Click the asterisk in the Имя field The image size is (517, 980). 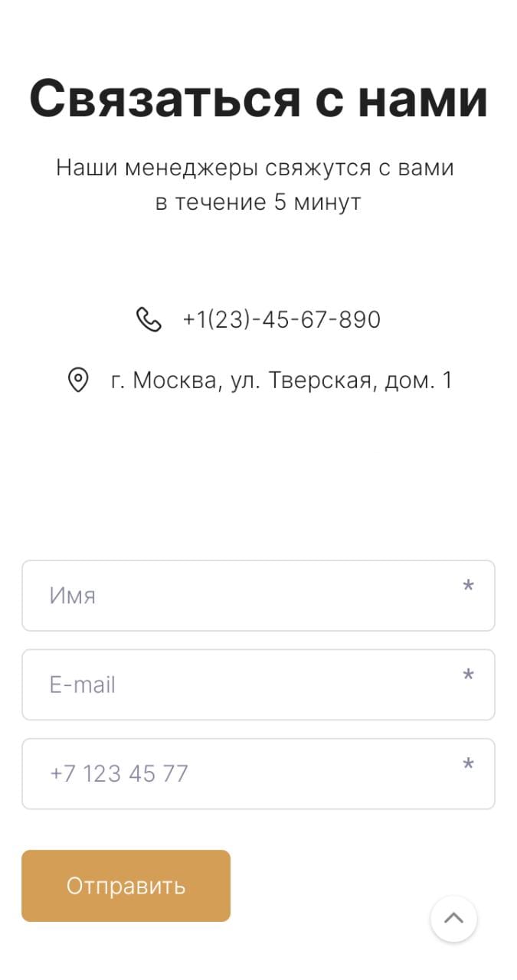pos(468,586)
